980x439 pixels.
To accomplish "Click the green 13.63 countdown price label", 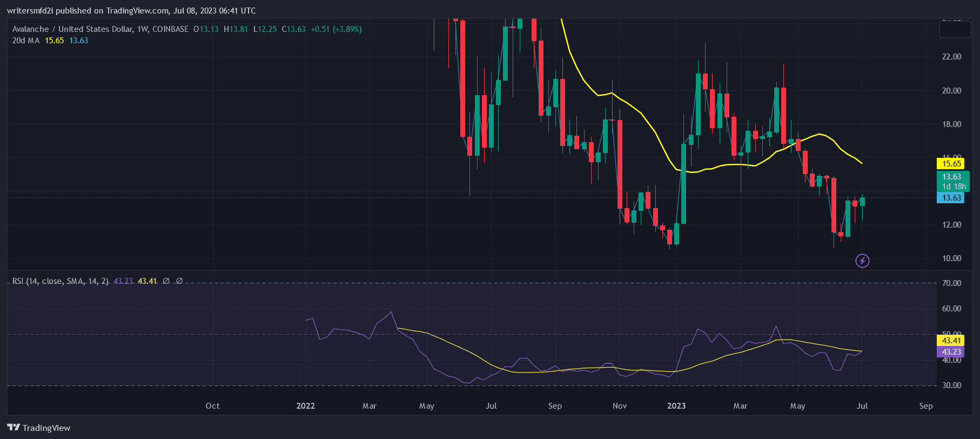I will (953, 181).
